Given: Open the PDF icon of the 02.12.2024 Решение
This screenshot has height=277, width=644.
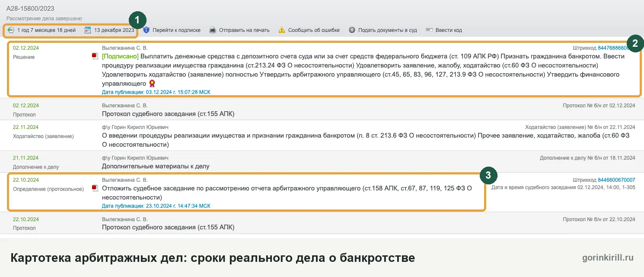Looking at the screenshot, I should pos(95,56).
